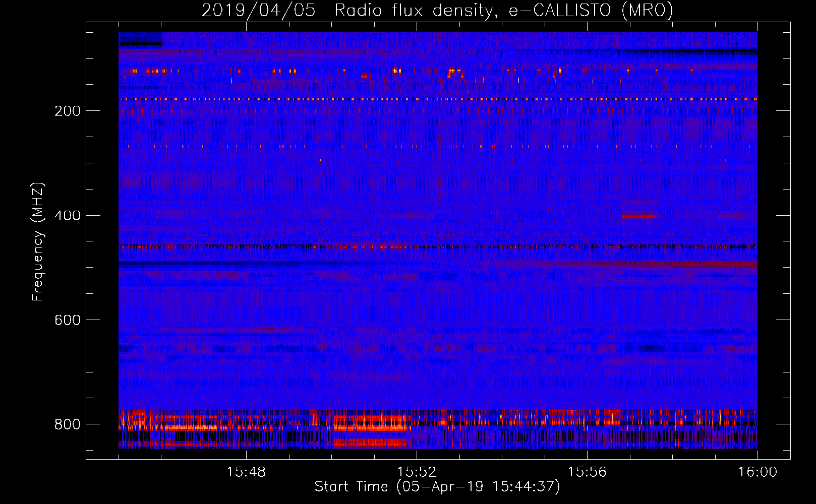This screenshot has width=816, height=504.
Task: Click the dark block at the top-left spectrogram corner
Action: [x=141, y=40]
